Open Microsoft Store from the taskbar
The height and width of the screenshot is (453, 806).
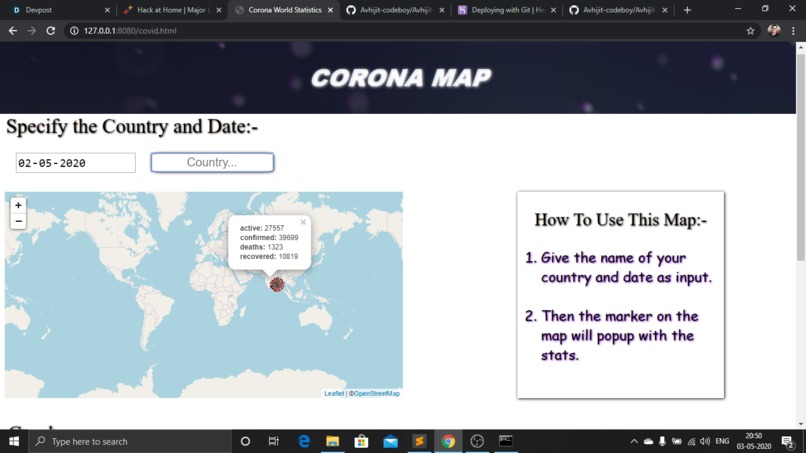click(x=361, y=441)
